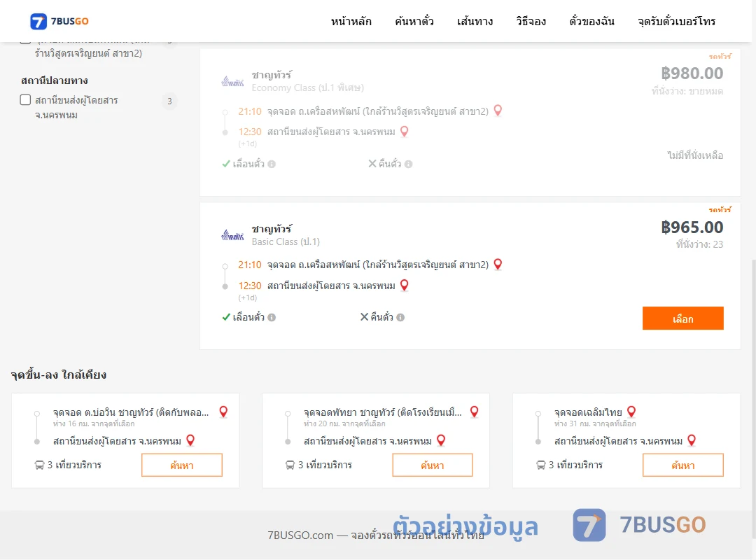Click the ฿980.00 sold-out price
The height and width of the screenshot is (560, 756).
(x=692, y=73)
